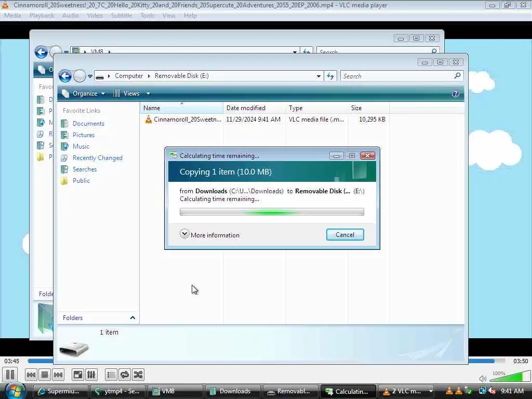The image size is (532, 399).
Task: Click Computer in the address breadcrumb
Action: click(x=129, y=76)
